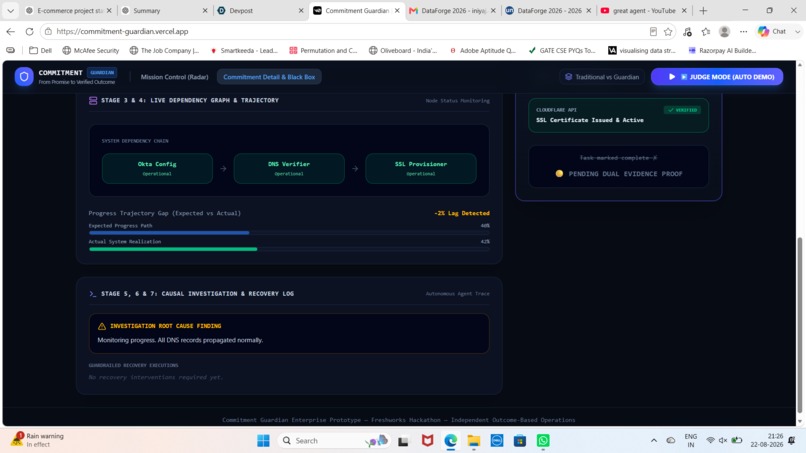Open Traditional vs Guardian comparison

coord(601,77)
